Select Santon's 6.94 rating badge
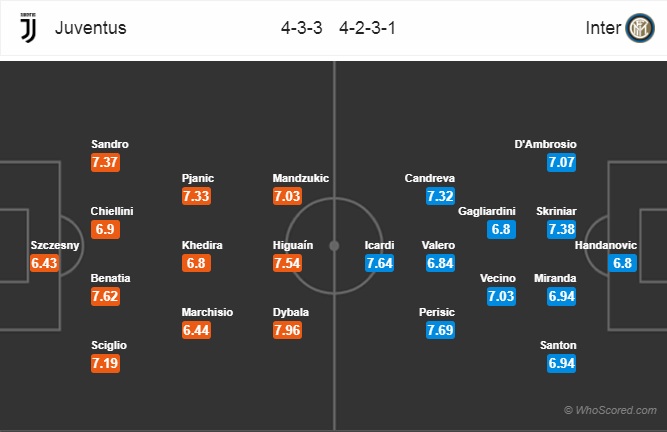Screen dimensions: 667x432 [562, 364]
